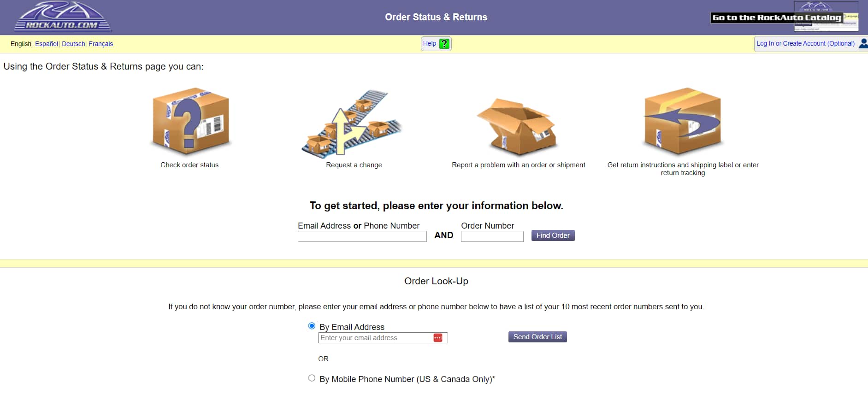
Task: Click the red password manager icon in email field
Action: click(438, 338)
